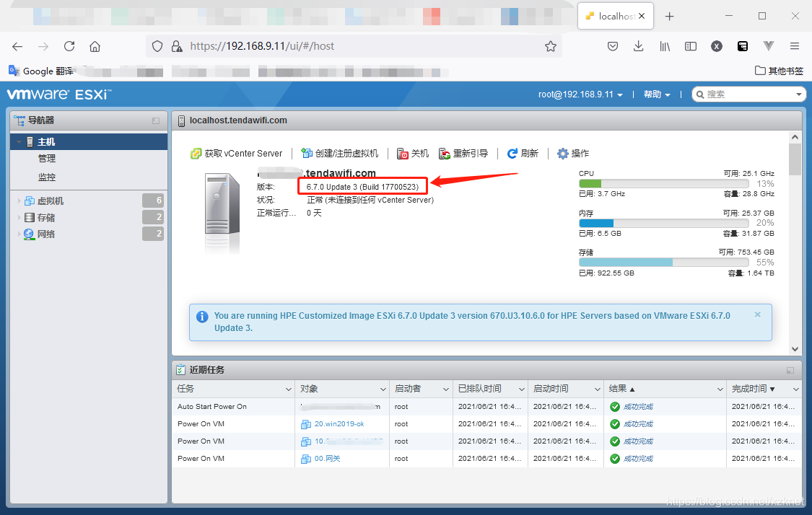Open the 20.win2019-ok VM link

click(x=339, y=424)
